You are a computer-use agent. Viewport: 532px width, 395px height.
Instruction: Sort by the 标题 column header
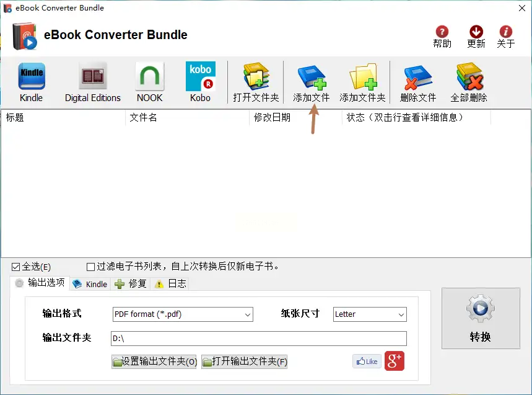click(x=63, y=118)
